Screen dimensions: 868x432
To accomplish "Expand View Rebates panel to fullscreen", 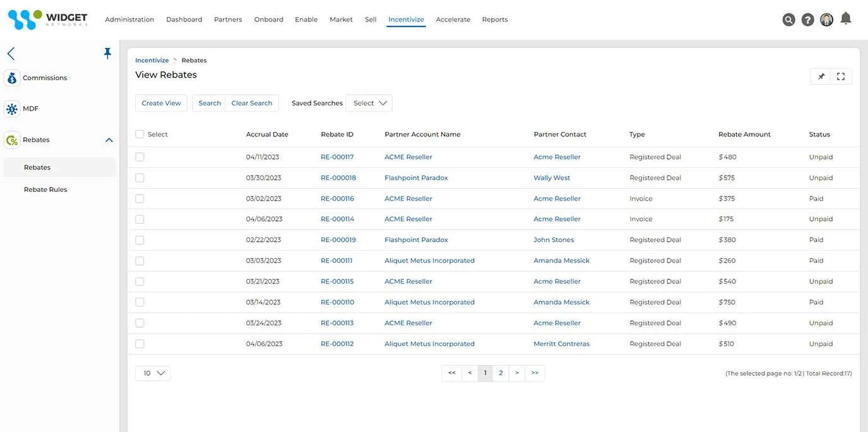I will click(x=841, y=76).
